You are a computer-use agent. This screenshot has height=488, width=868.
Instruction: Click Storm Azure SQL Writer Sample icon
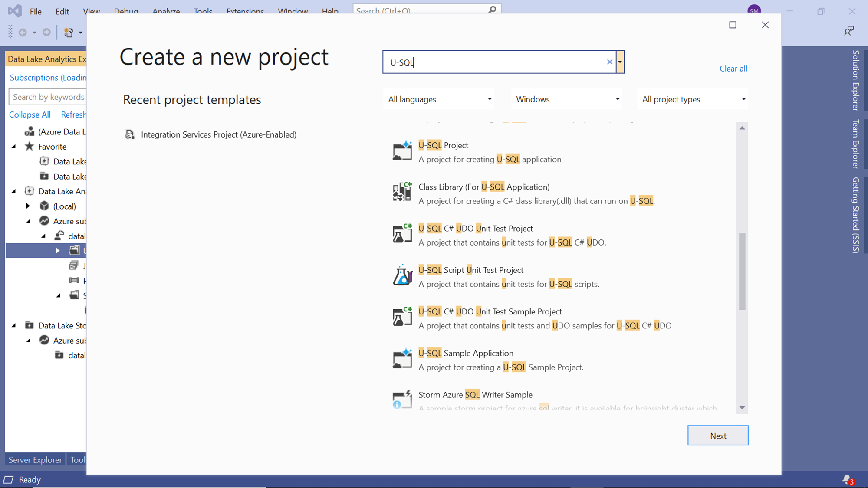tap(402, 400)
